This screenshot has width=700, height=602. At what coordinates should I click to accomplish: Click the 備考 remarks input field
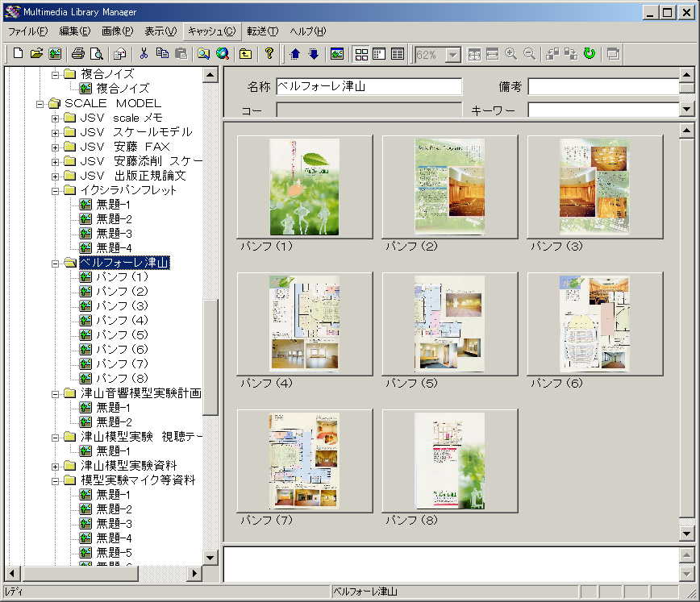(603, 86)
